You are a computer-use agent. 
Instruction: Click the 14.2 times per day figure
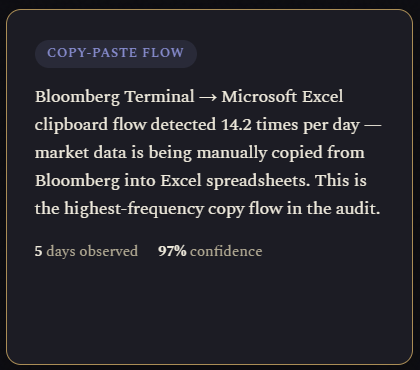coord(290,125)
